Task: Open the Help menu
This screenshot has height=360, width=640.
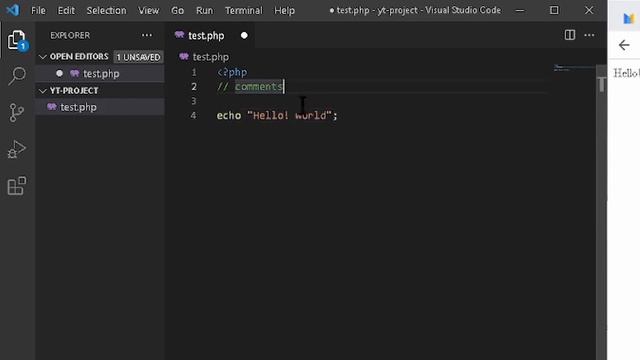Action: pos(284,10)
